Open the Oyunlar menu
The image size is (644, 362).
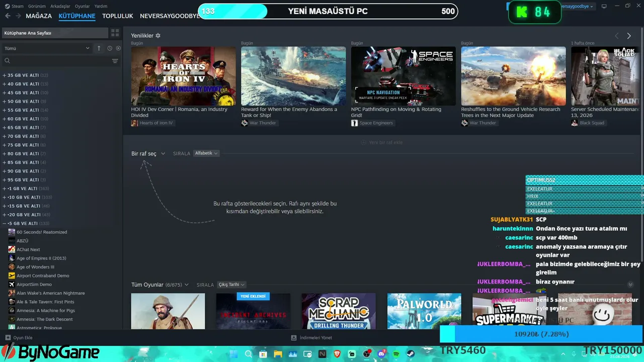coord(83,6)
